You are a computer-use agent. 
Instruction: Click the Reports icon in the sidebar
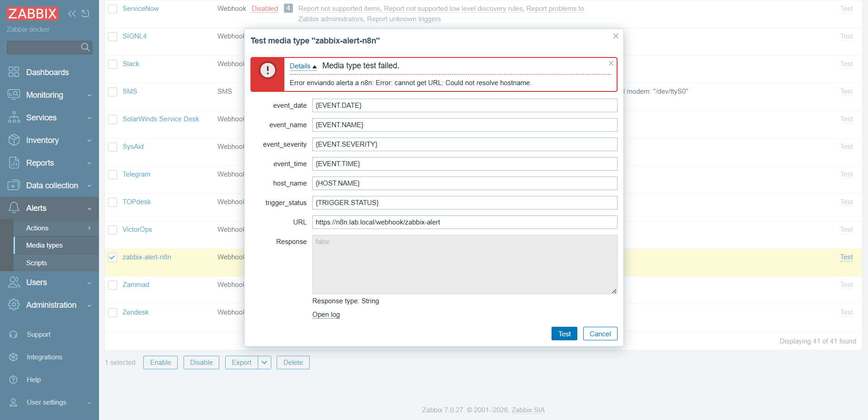(x=14, y=162)
